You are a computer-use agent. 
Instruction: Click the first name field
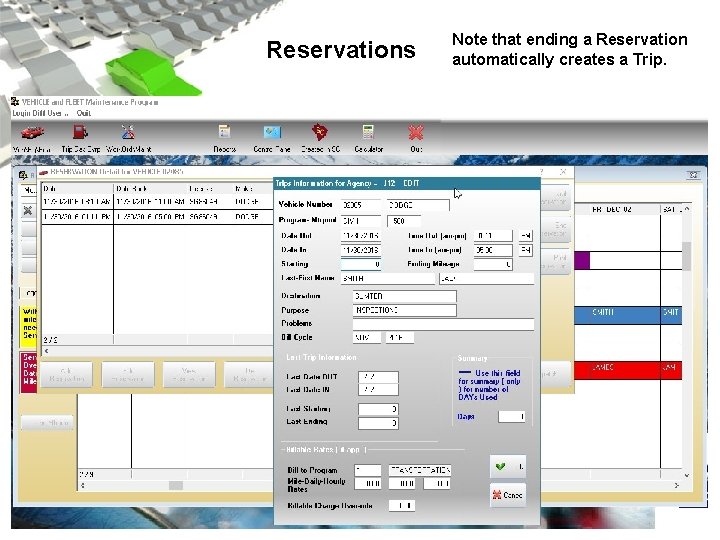pos(487,278)
